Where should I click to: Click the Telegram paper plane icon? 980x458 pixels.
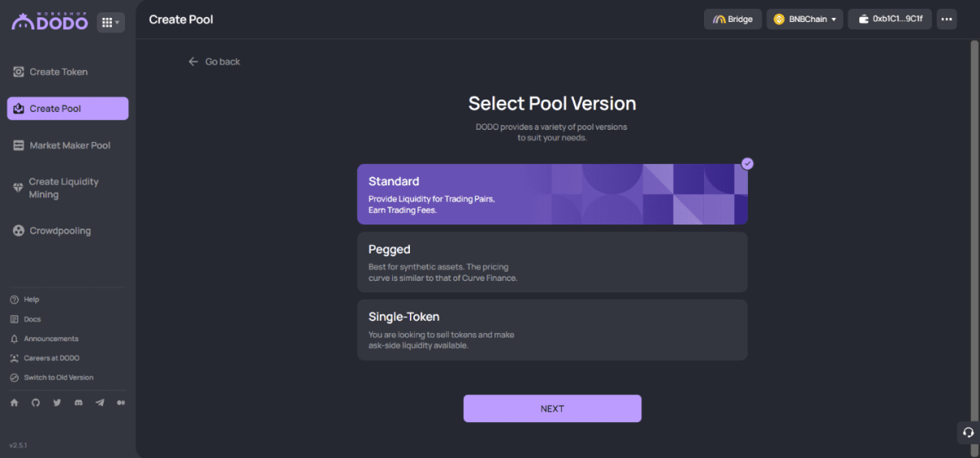(100, 402)
